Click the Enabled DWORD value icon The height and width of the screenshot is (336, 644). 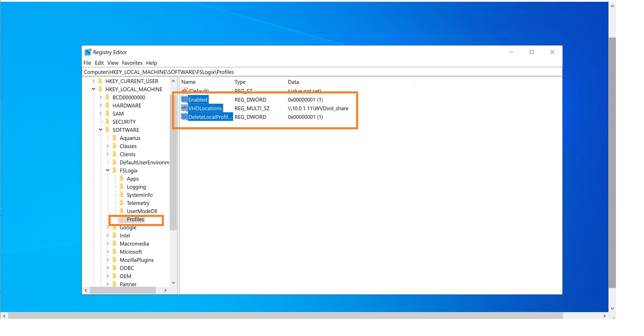[x=184, y=100]
